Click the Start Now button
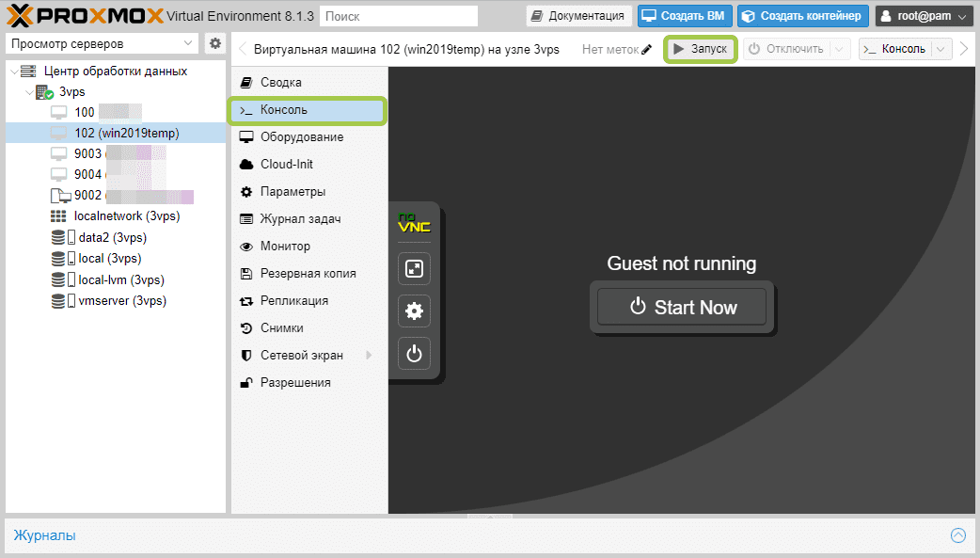The width and height of the screenshot is (980, 558). pos(682,307)
